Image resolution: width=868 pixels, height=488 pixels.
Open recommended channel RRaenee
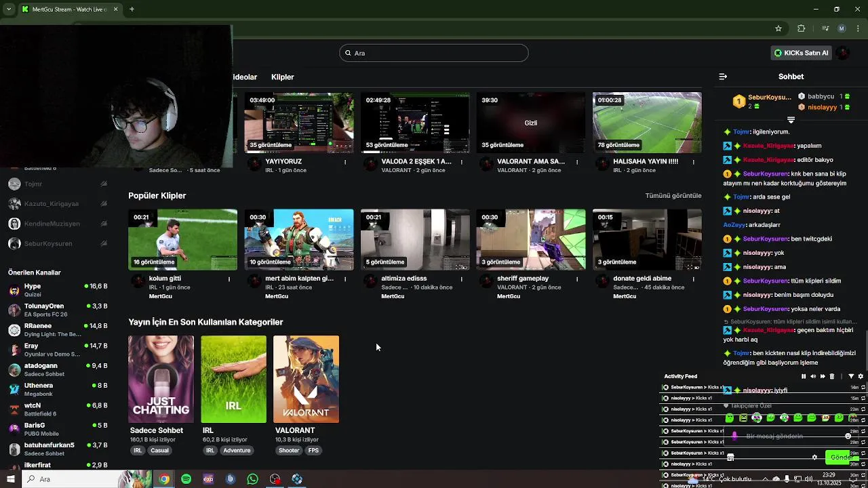tap(58, 329)
